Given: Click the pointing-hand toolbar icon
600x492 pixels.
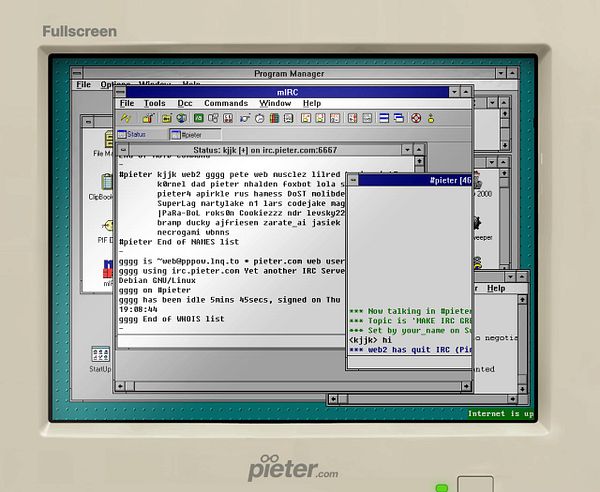Looking at the screenshot, I should click(245, 118).
